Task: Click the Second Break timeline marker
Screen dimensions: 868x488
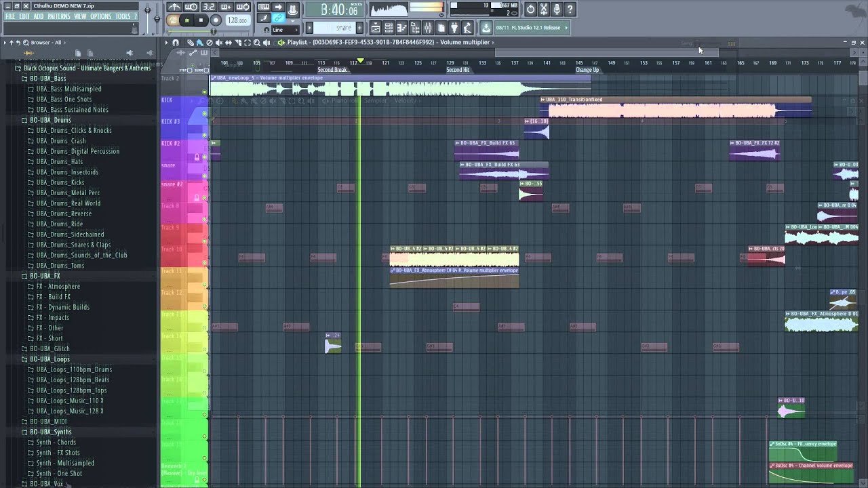Action: (332, 70)
